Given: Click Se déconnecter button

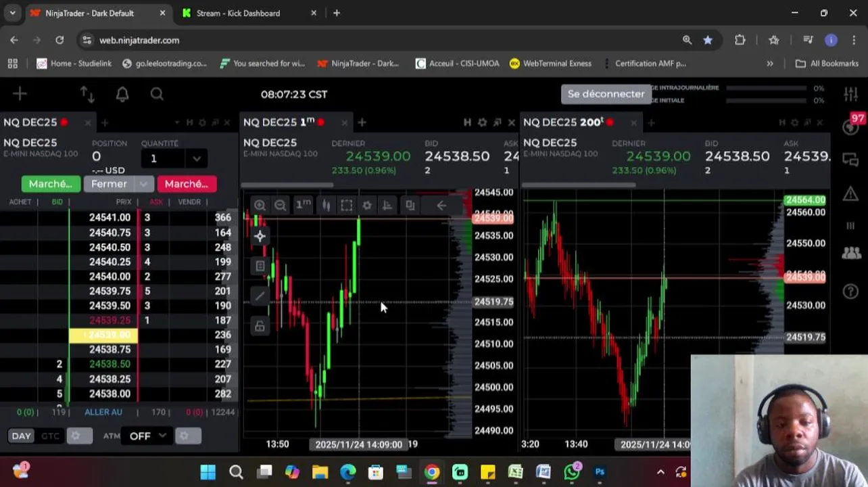Looking at the screenshot, I should [606, 94].
